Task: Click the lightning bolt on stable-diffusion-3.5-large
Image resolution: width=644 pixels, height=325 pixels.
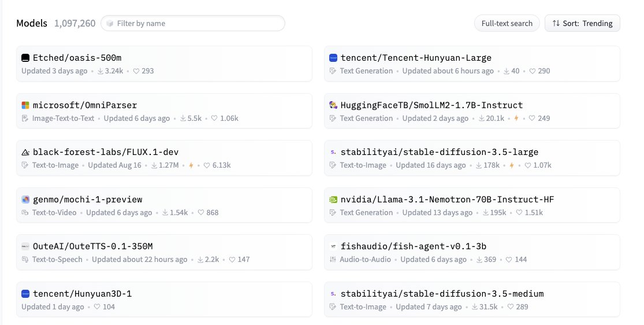Action: (512, 165)
